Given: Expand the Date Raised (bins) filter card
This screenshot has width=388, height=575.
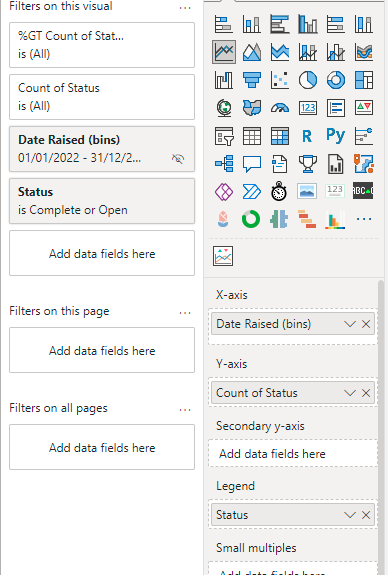Looking at the screenshot, I should pyautogui.click(x=102, y=149).
